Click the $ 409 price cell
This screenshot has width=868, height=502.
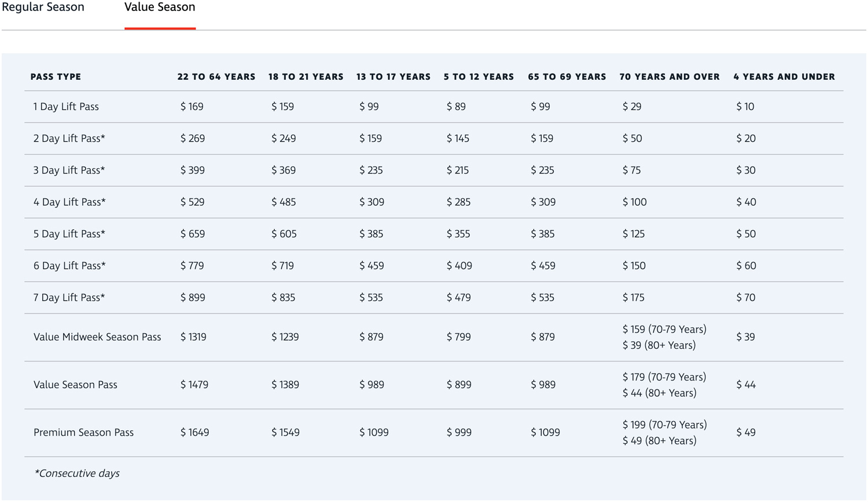pos(459,266)
